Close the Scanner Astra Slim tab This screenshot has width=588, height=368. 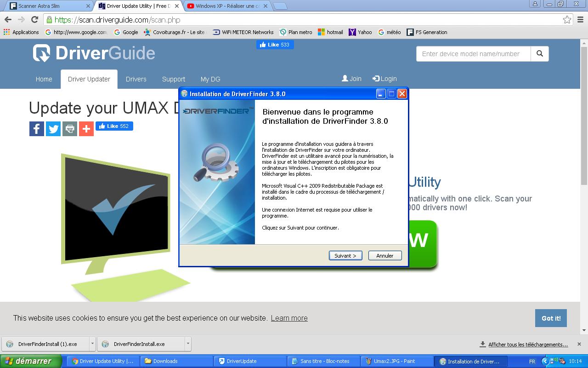(88, 6)
